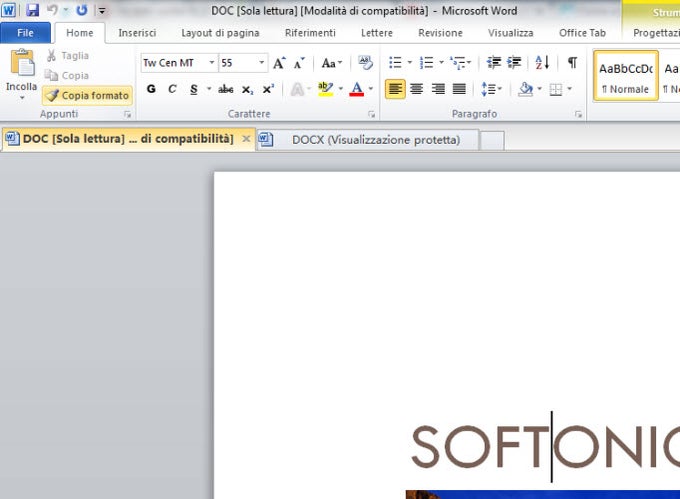Toggle subscript formatting
This screenshot has height=499, width=680.
tap(247, 90)
